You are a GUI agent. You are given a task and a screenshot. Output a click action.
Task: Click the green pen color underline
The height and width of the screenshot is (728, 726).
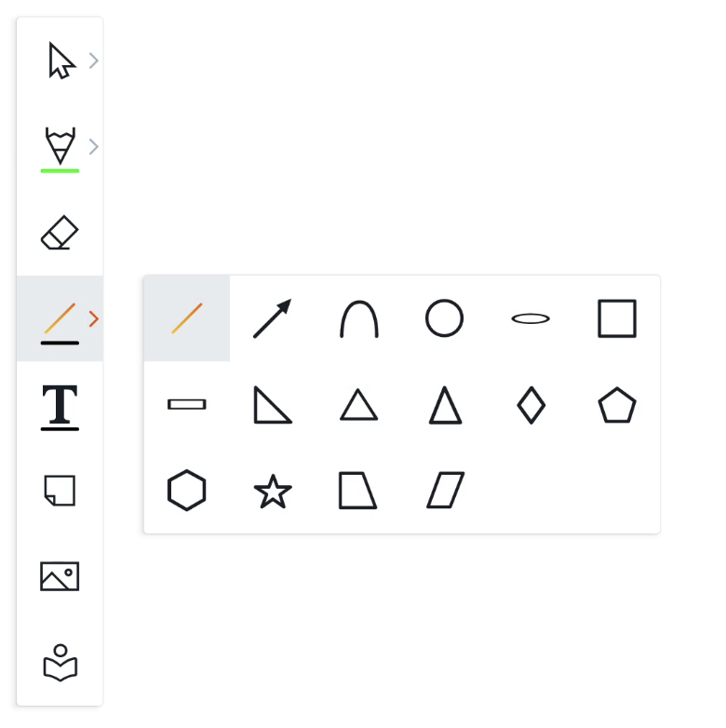[x=60, y=170]
